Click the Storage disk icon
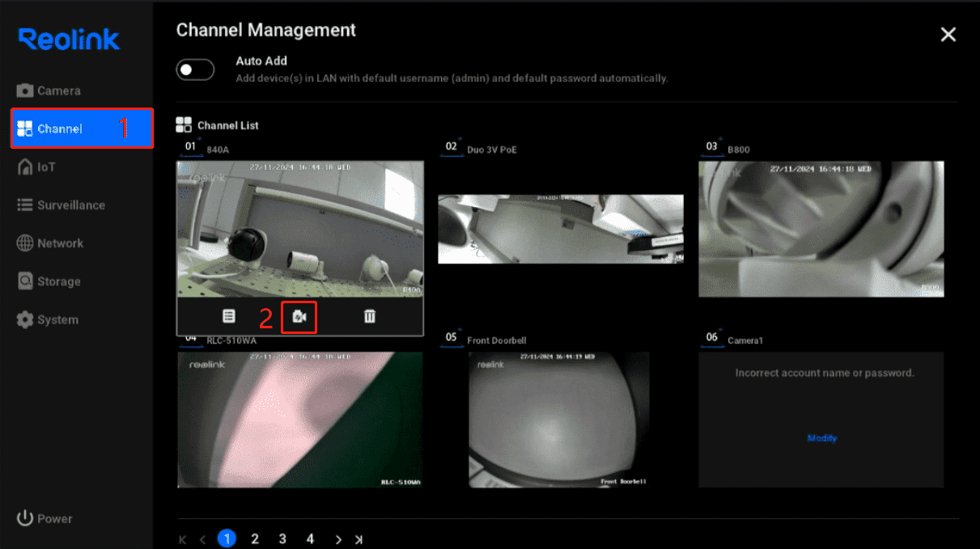The height and width of the screenshot is (549, 980). [x=25, y=281]
